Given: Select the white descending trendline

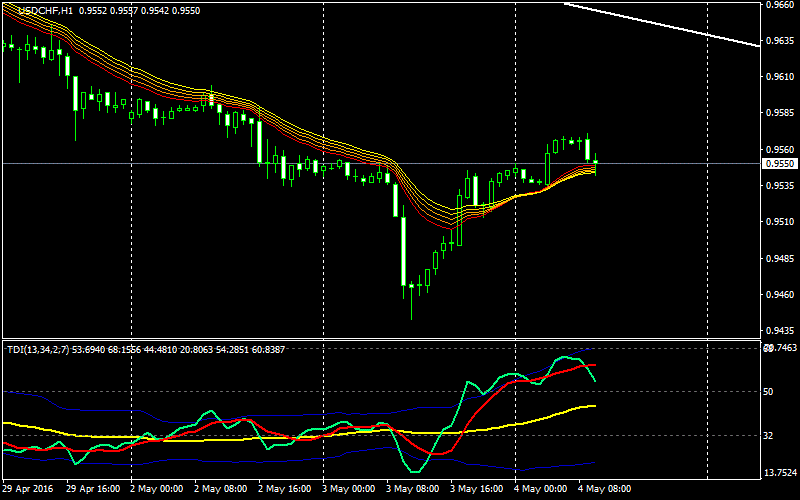Looking at the screenshot, I should 660,24.
